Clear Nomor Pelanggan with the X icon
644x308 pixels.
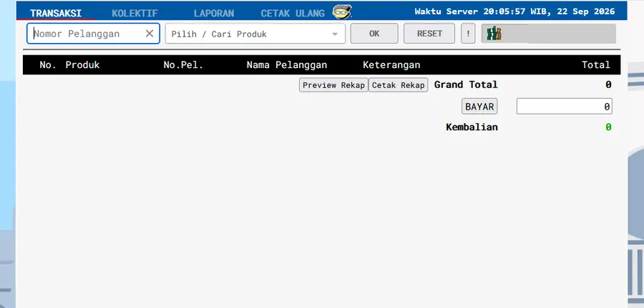(150, 34)
